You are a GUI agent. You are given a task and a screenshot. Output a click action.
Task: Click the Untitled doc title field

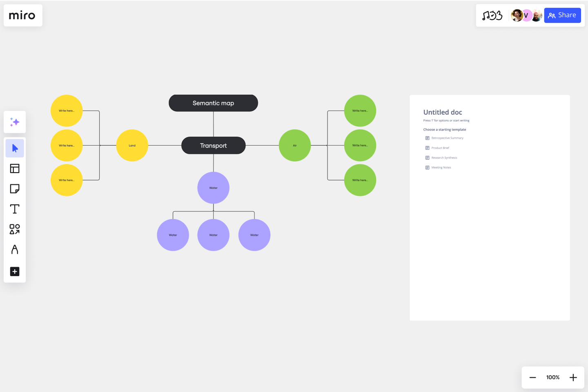pyautogui.click(x=443, y=112)
